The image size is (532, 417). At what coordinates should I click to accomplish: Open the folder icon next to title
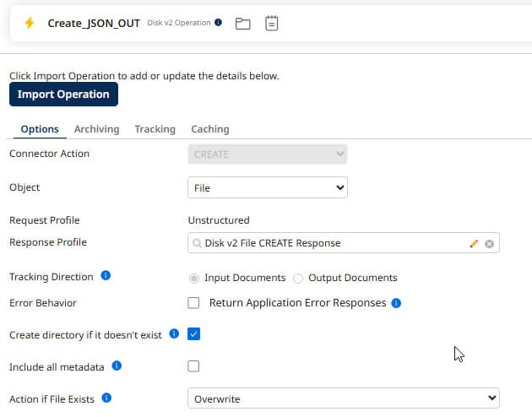pos(243,24)
